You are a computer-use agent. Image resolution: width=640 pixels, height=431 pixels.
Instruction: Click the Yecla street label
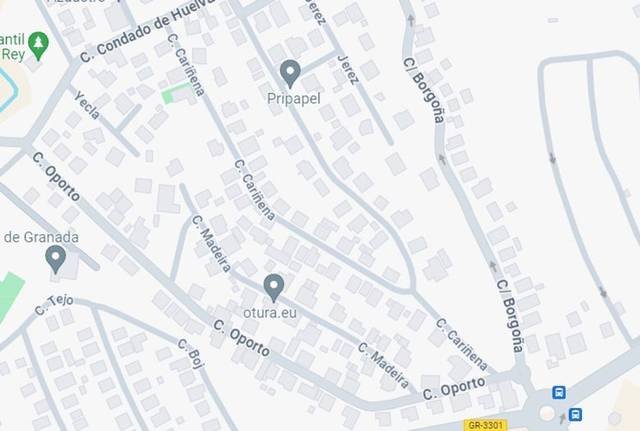(x=87, y=105)
